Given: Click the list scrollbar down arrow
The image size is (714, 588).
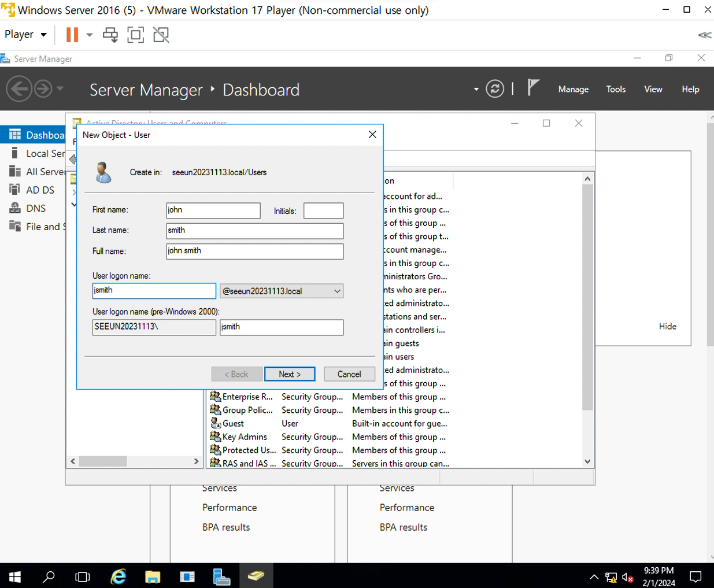Looking at the screenshot, I should click(x=587, y=461).
